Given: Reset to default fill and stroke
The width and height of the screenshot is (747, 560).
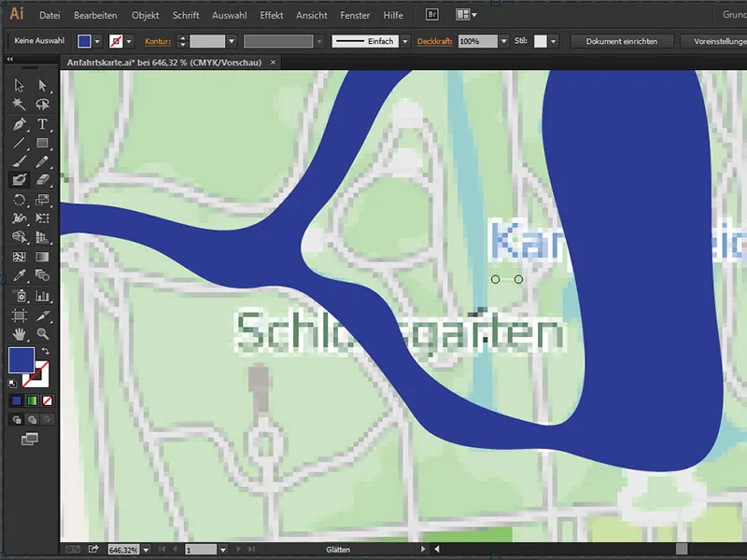Looking at the screenshot, I should tap(12, 383).
